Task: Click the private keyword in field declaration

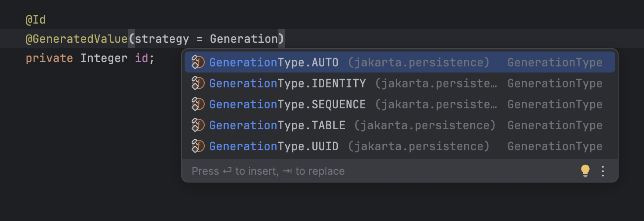Action: tap(49, 58)
